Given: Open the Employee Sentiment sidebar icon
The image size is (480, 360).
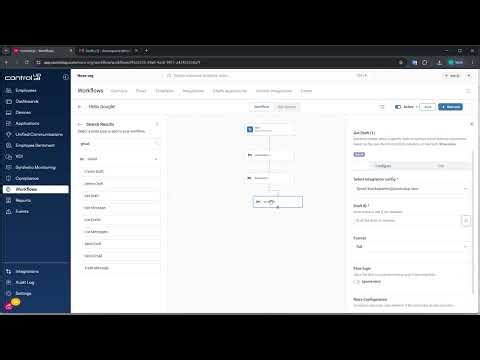Looking at the screenshot, I should [x=9, y=145].
